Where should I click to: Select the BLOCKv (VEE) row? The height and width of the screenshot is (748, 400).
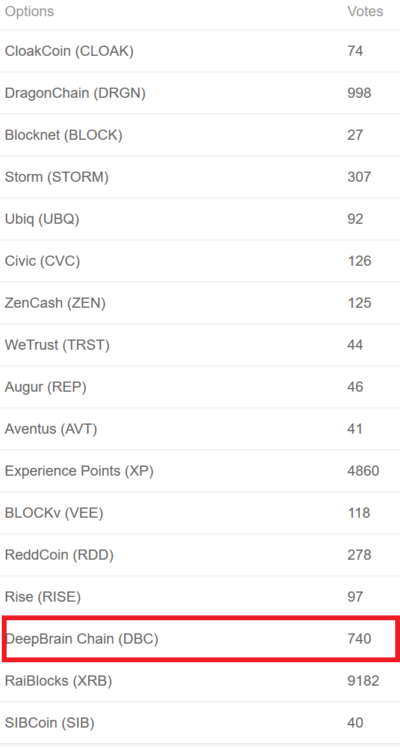(x=200, y=513)
